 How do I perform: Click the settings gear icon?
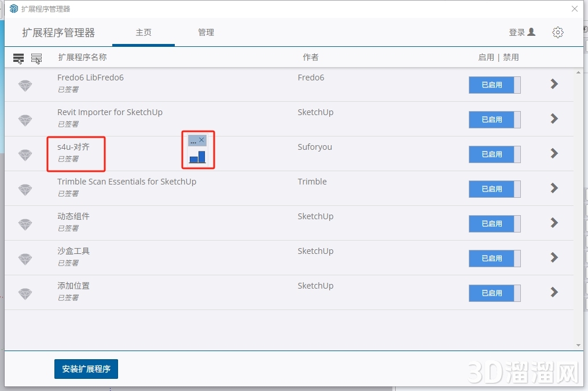click(557, 32)
